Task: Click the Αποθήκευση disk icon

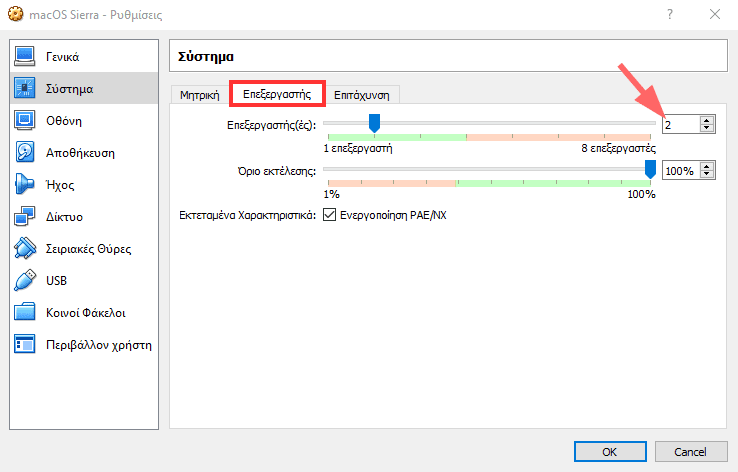Action: [x=24, y=152]
